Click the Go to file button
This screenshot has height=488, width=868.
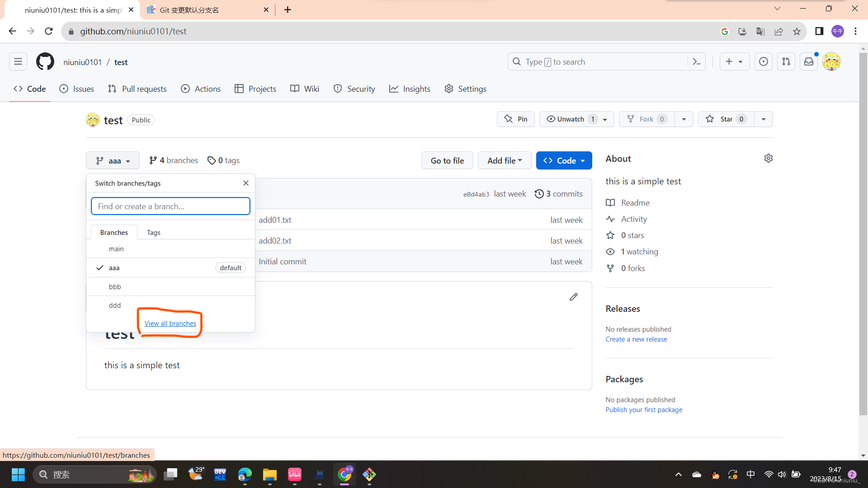click(447, 160)
